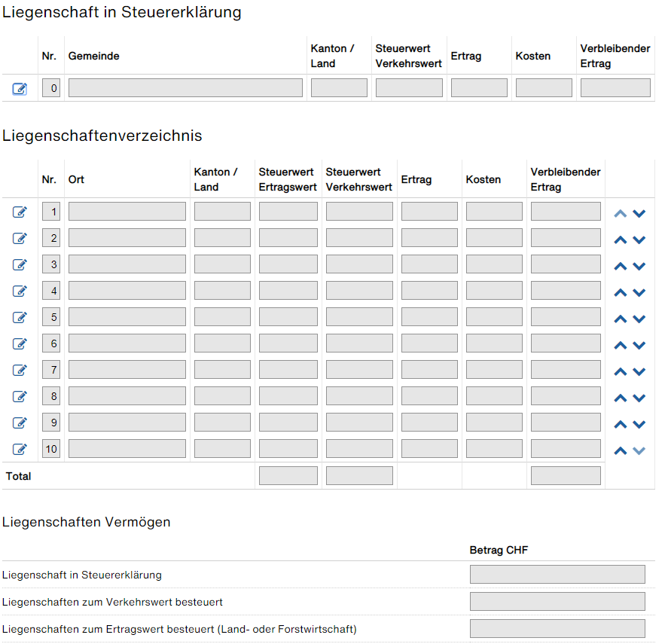
Task: Move row 6 down
Action: tap(639, 346)
